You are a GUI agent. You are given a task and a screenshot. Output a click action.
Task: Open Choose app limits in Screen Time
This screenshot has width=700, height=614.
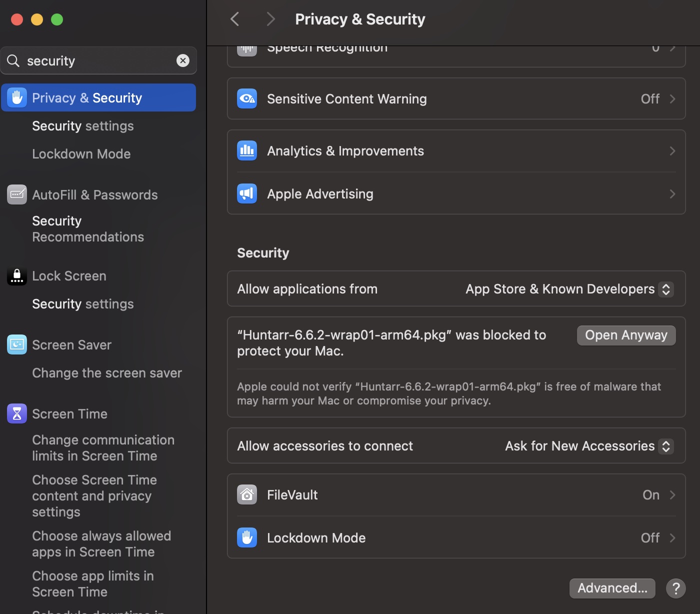pos(93,584)
